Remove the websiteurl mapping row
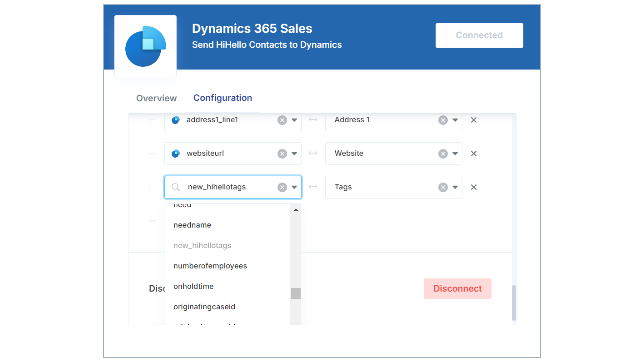This screenshot has height=362, width=644. click(x=473, y=154)
